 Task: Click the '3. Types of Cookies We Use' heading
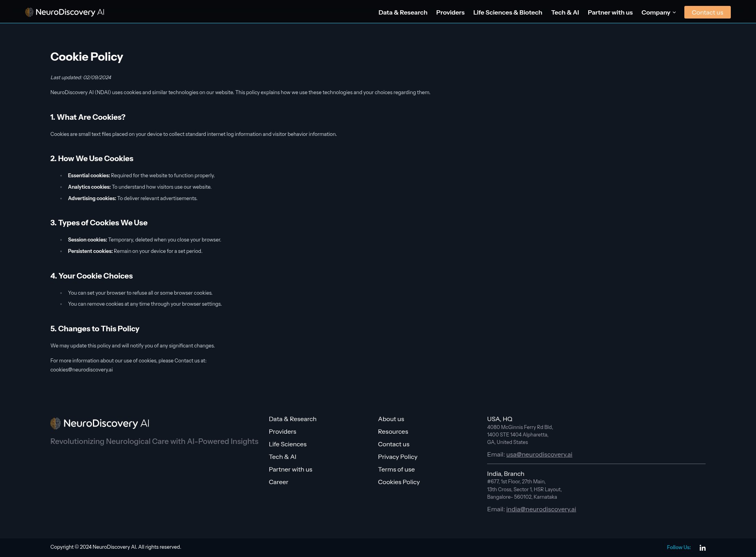[99, 223]
